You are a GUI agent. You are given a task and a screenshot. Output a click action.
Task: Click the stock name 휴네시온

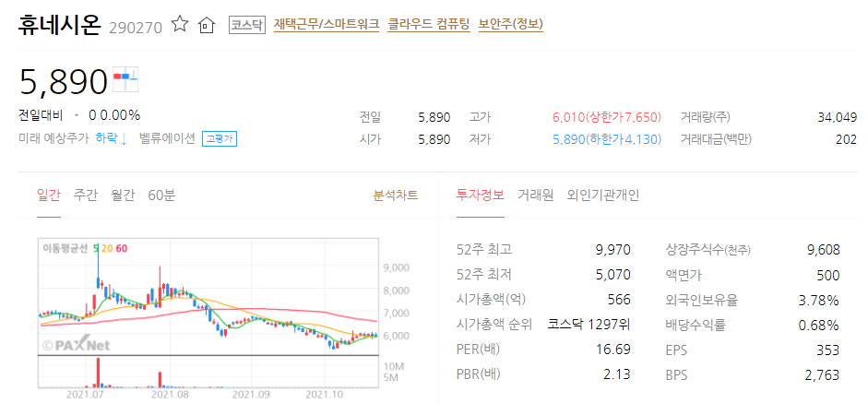click(60, 25)
